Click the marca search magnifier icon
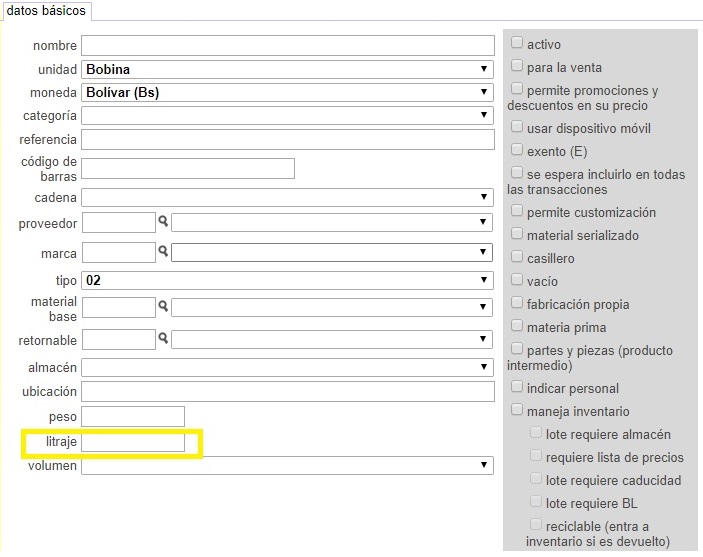This screenshot has width=703, height=557. (x=163, y=251)
